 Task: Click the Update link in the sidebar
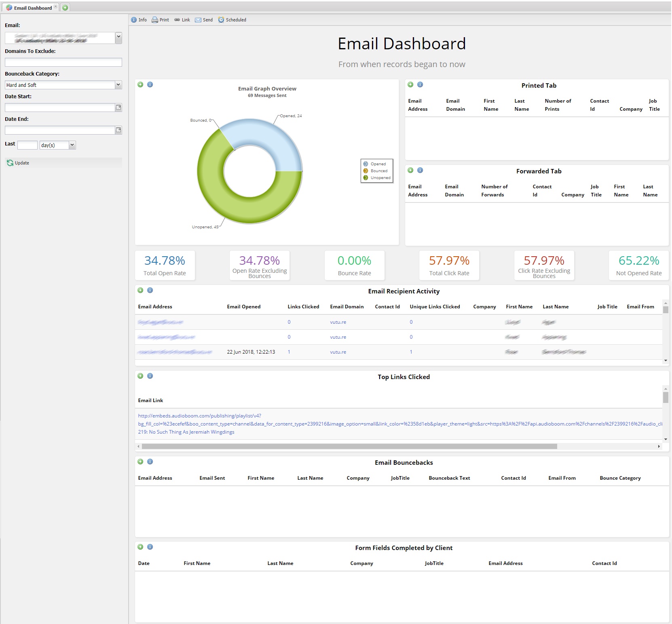[x=23, y=163]
